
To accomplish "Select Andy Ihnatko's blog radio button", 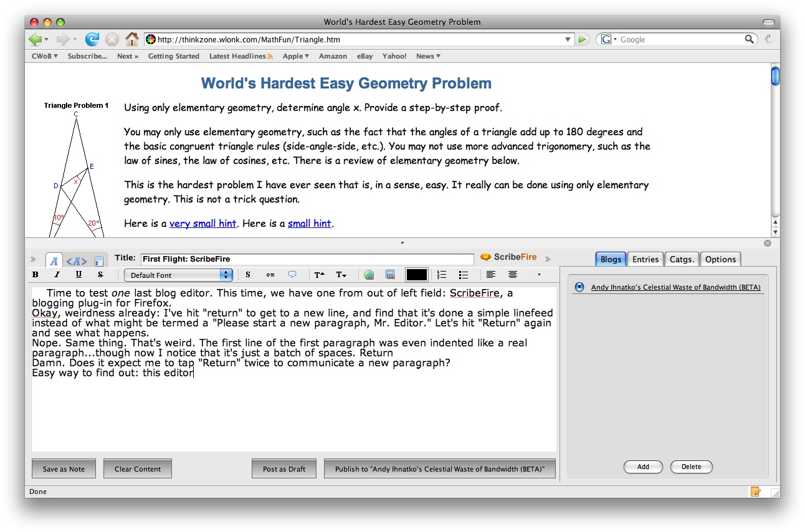I will pyautogui.click(x=579, y=287).
